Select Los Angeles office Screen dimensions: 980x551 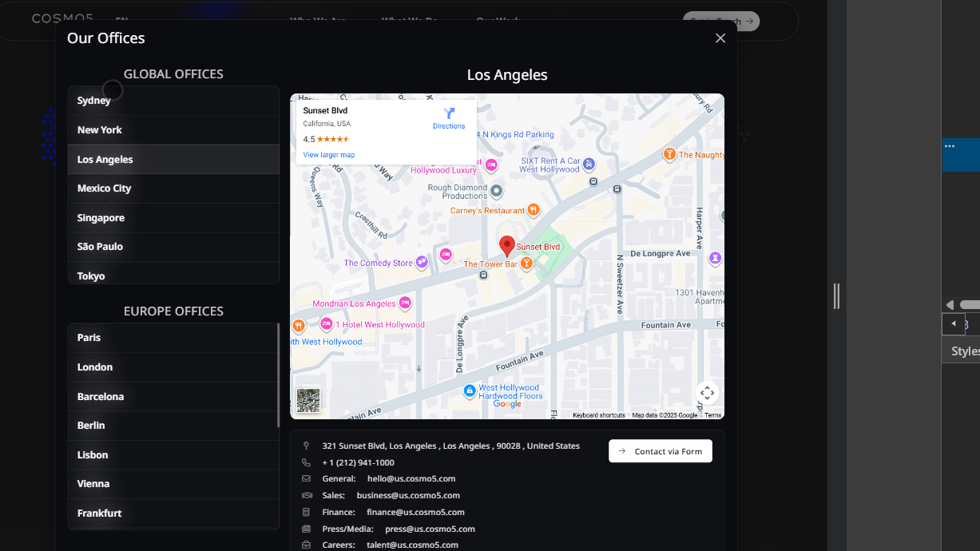coord(173,159)
